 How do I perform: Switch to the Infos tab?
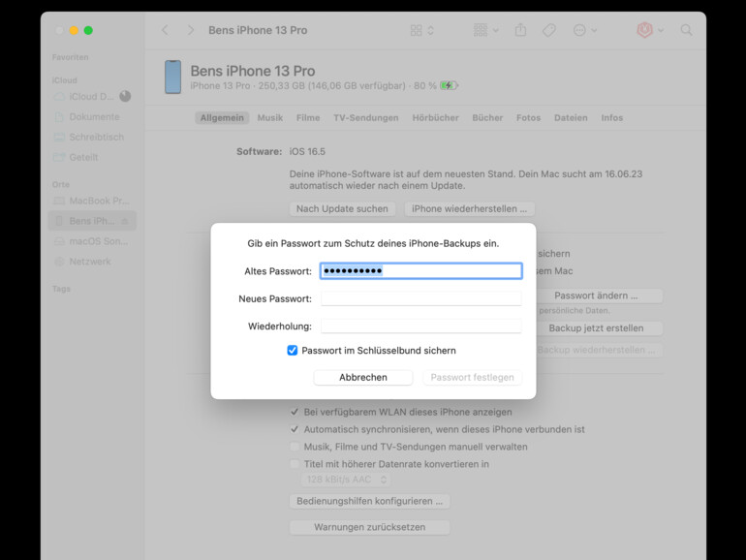click(x=612, y=117)
